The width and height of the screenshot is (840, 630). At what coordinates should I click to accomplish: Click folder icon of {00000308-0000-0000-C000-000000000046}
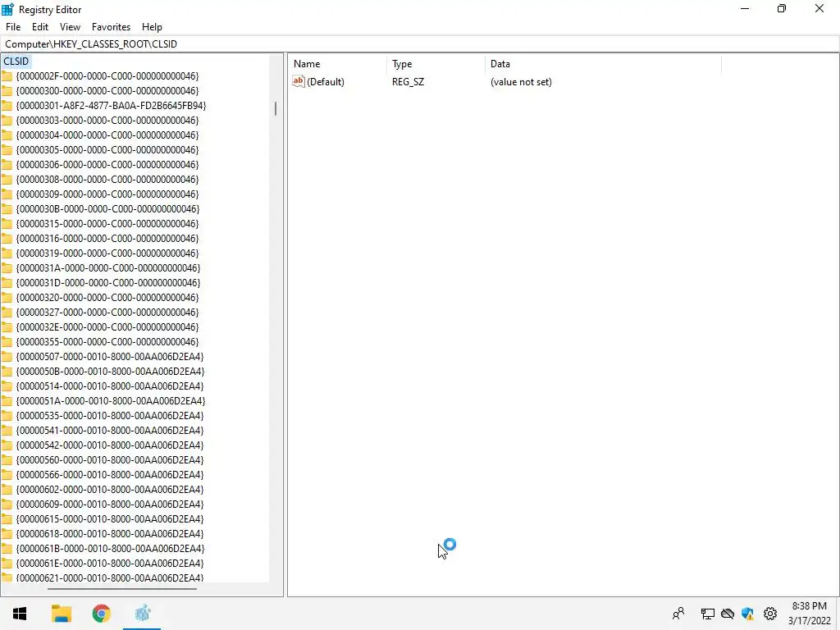tap(7, 180)
